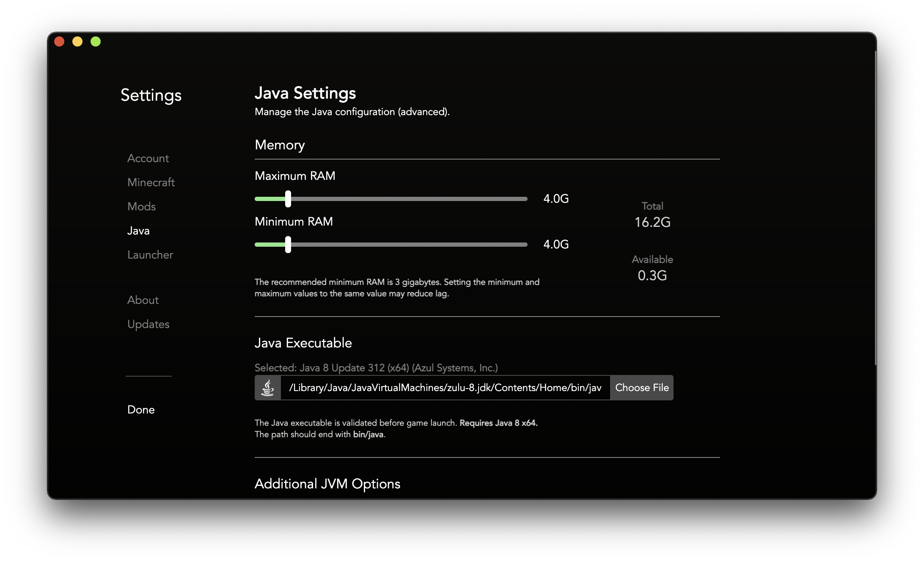Click the red close window button

click(x=59, y=41)
